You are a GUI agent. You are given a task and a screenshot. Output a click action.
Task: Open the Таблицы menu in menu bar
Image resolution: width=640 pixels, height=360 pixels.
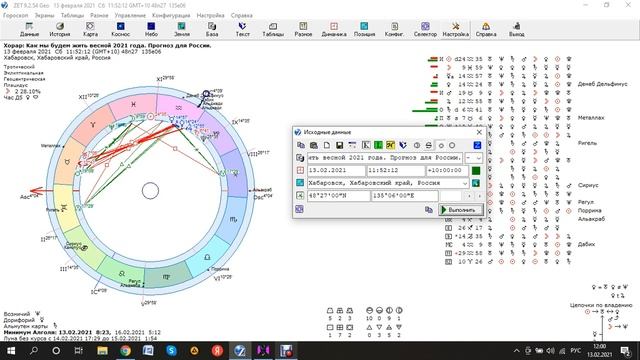point(72,15)
